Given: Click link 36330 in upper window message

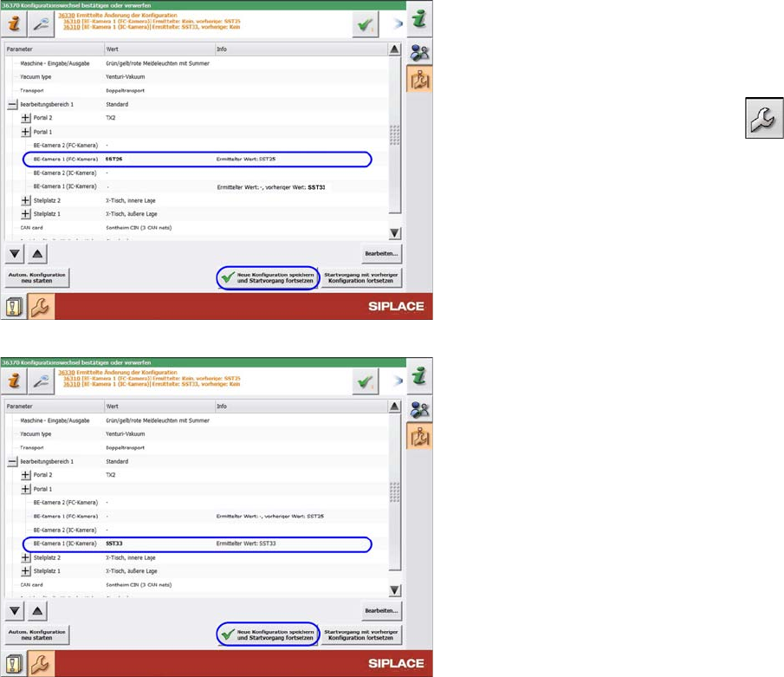Looking at the screenshot, I should tap(67, 16).
